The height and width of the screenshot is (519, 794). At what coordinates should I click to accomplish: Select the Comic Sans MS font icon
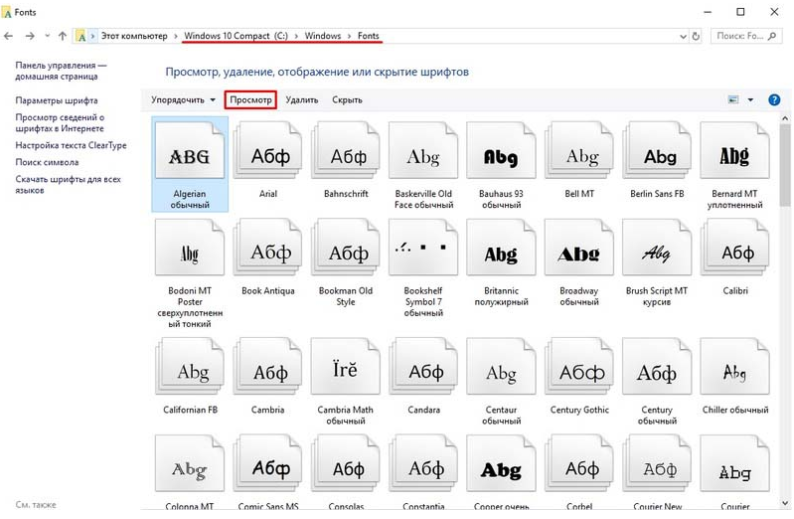[268, 463]
